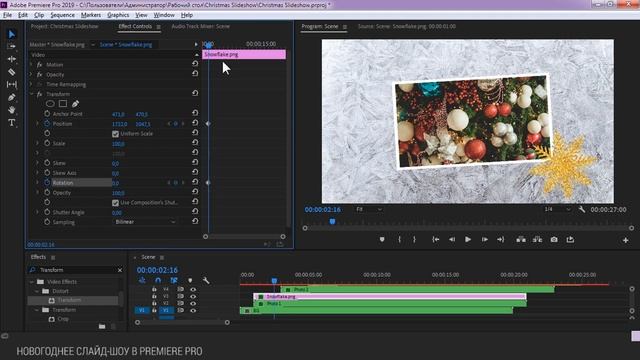Image resolution: width=640 pixels, height=360 pixels.
Task: Click the Lift button
Action: (x=521, y=240)
